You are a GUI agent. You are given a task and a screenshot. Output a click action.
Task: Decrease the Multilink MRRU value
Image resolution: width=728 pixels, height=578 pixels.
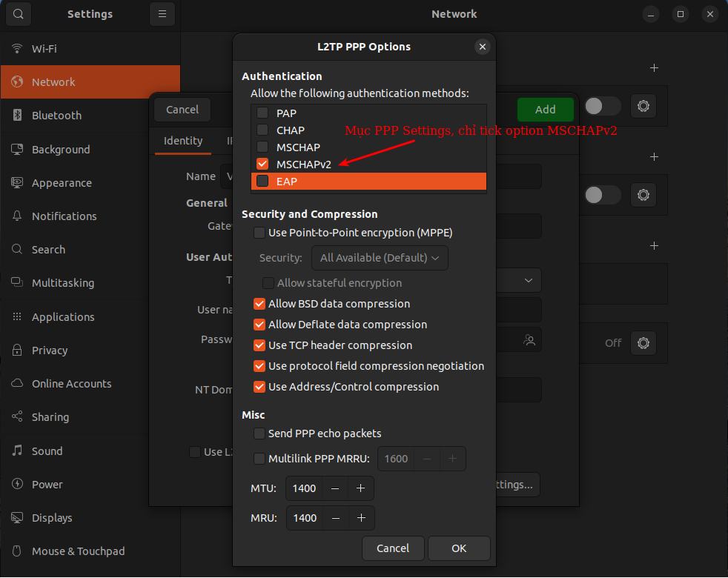click(x=427, y=459)
